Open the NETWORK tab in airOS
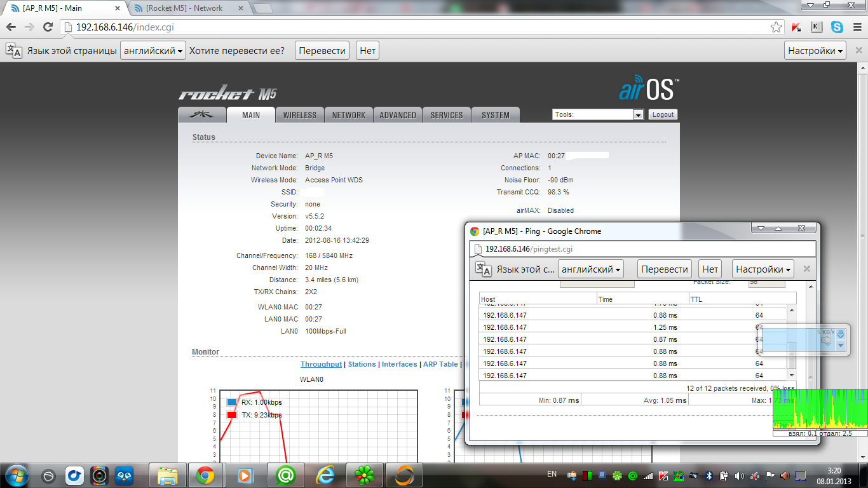 click(x=348, y=115)
